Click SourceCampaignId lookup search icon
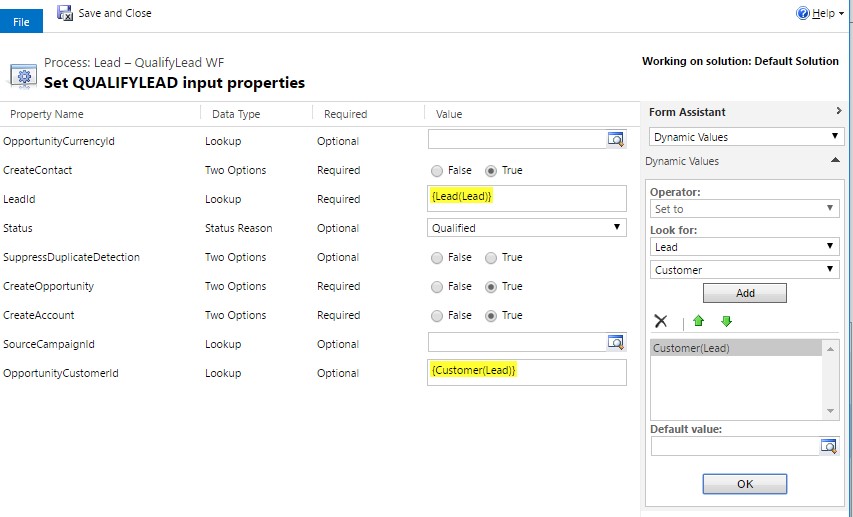Image resolution: width=853 pixels, height=517 pixels. pyautogui.click(x=616, y=343)
